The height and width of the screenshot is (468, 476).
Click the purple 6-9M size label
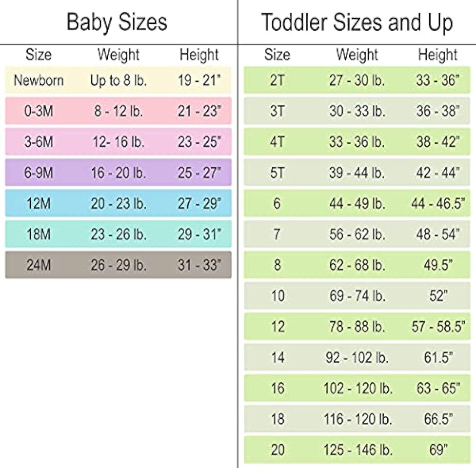pyautogui.click(x=39, y=173)
